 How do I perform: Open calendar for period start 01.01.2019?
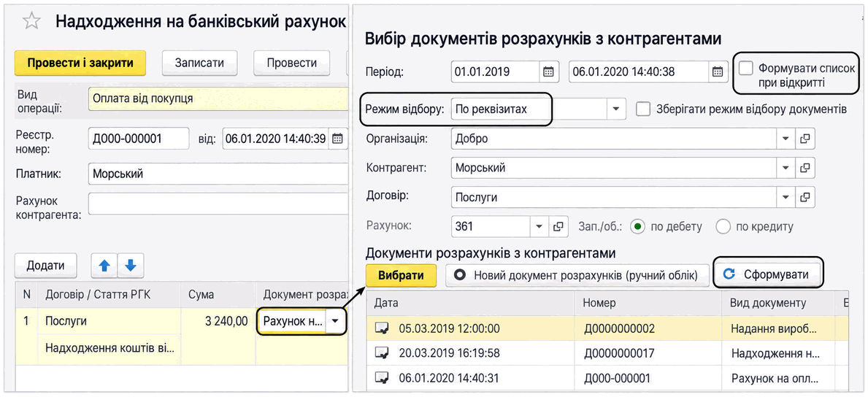[548, 72]
